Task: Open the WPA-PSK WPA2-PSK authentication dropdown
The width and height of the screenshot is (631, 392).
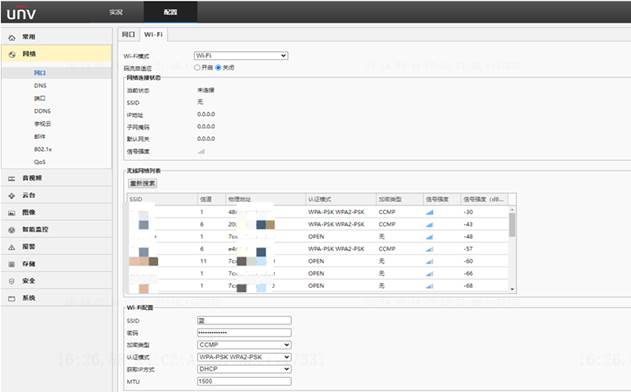Action: 244,357
